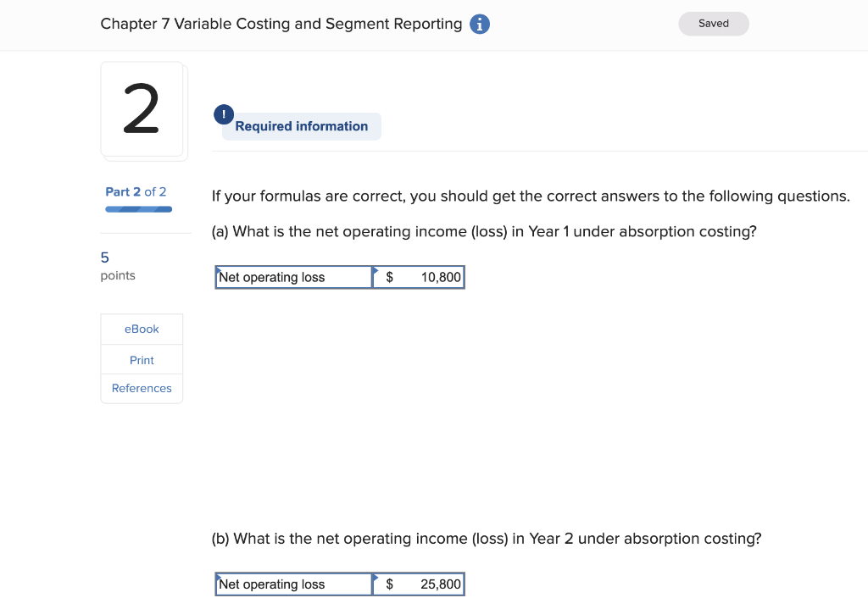Click the progress bar under Part 2
Screen dimensions: 868x609
coord(138,208)
